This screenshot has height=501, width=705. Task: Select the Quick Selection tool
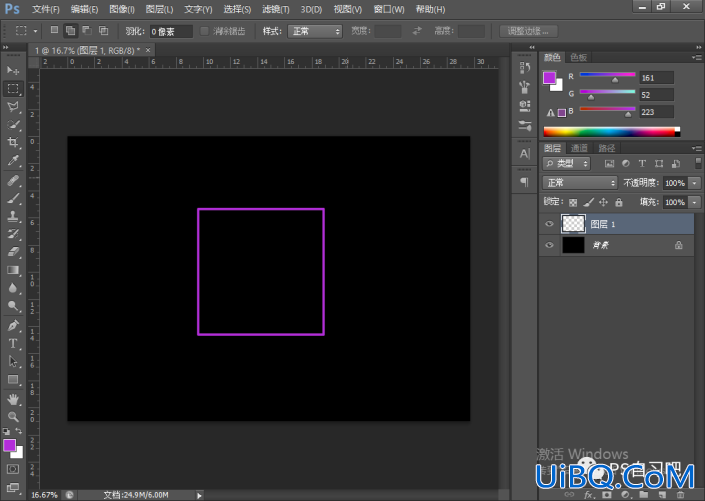pyautogui.click(x=13, y=125)
